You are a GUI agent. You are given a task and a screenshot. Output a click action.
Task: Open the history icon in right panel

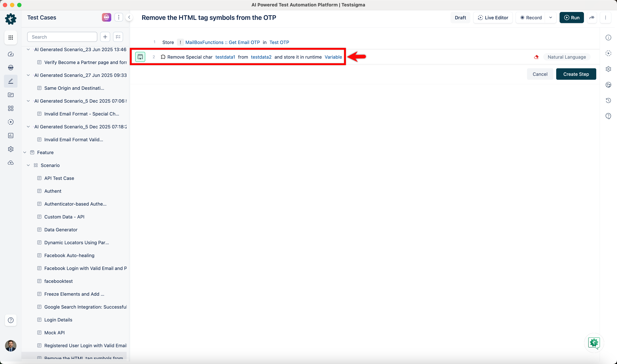pos(608,100)
